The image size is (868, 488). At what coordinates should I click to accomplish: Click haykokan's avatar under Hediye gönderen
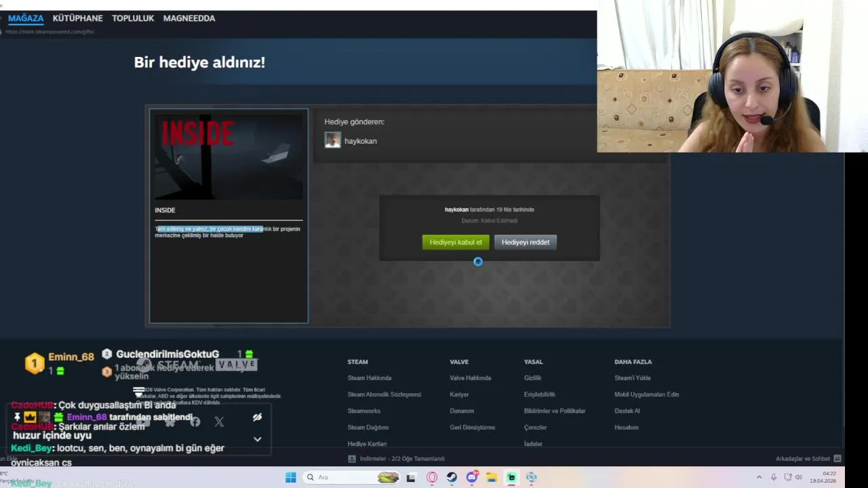[332, 140]
